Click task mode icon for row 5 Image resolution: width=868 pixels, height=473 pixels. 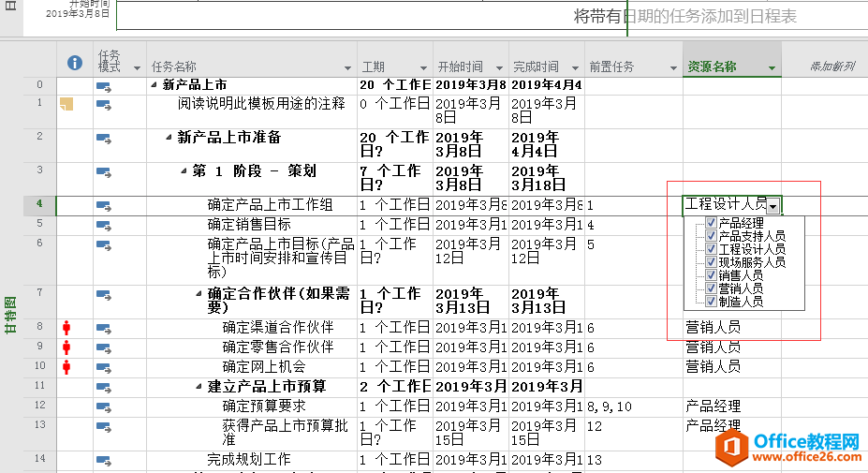click(104, 226)
